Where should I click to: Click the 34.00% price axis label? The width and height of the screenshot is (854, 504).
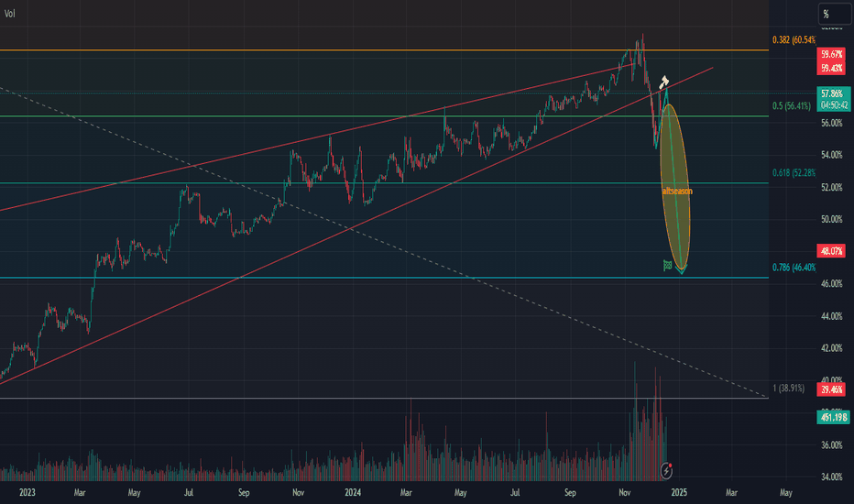(x=832, y=477)
